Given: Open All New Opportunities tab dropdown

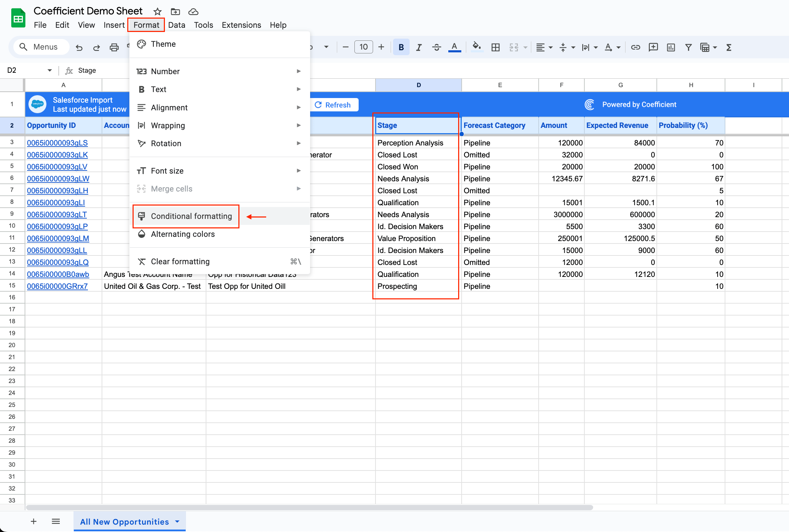Looking at the screenshot, I should pyautogui.click(x=177, y=521).
